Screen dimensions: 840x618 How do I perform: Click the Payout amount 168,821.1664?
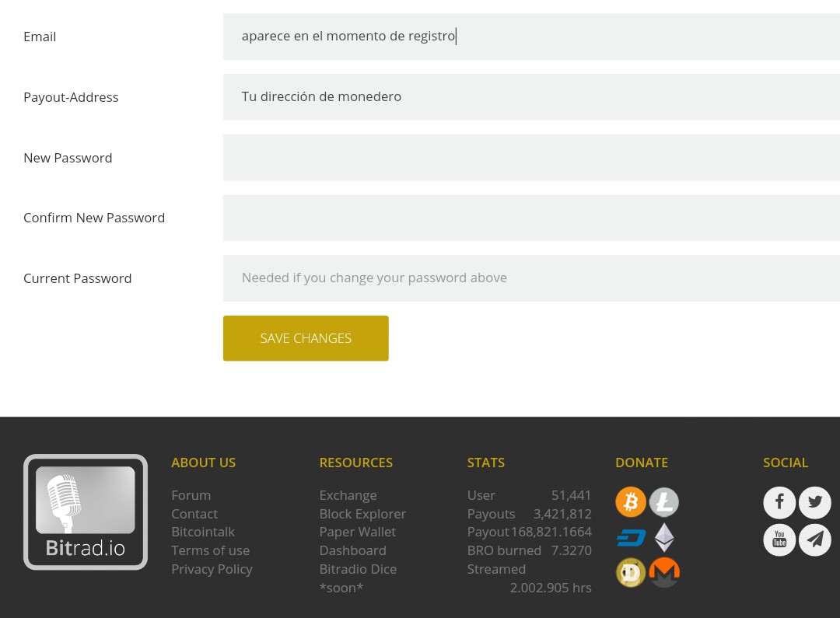point(551,532)
